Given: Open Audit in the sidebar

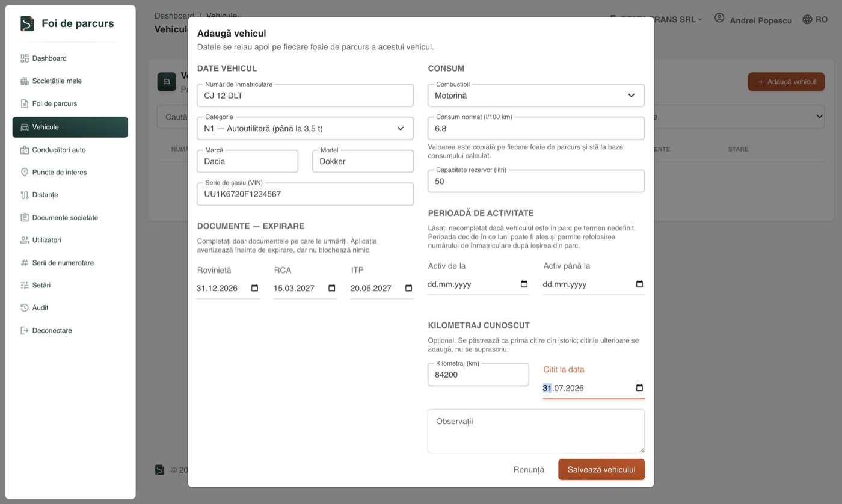Looking at the screenshot, I should pyautogui.click(x=70, y=307).
